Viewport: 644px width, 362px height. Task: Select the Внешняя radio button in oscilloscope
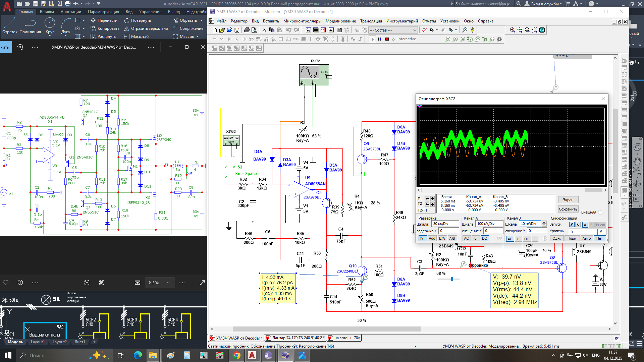click(x=600, y=213)
